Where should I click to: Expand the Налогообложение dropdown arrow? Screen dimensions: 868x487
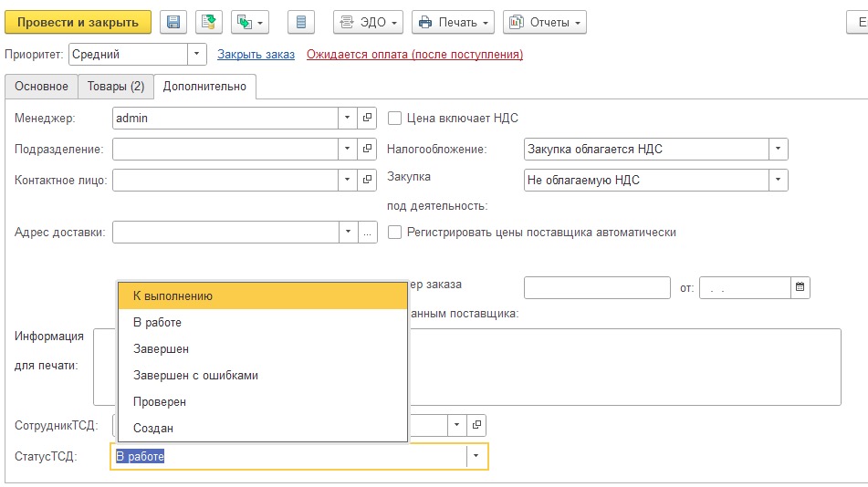(778, 149)
